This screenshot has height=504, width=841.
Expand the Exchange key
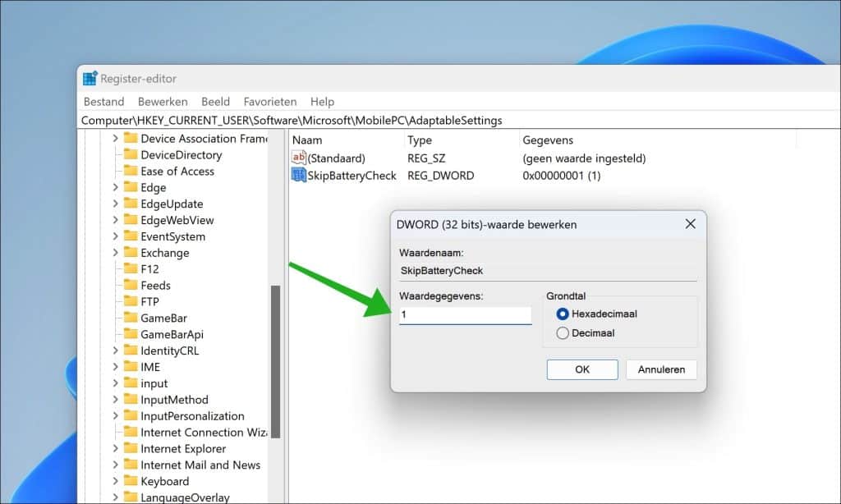115,253
